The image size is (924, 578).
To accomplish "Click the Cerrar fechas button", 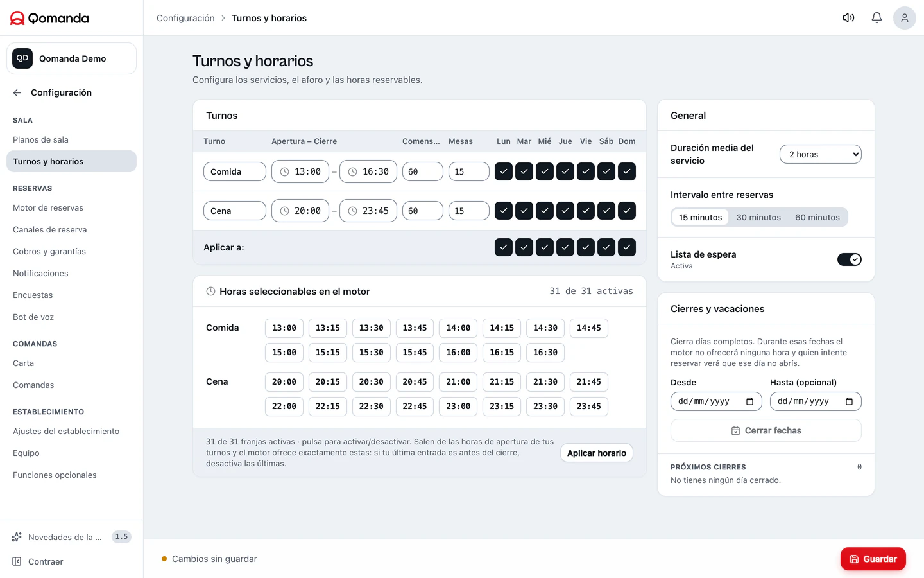I will point(766,430).
